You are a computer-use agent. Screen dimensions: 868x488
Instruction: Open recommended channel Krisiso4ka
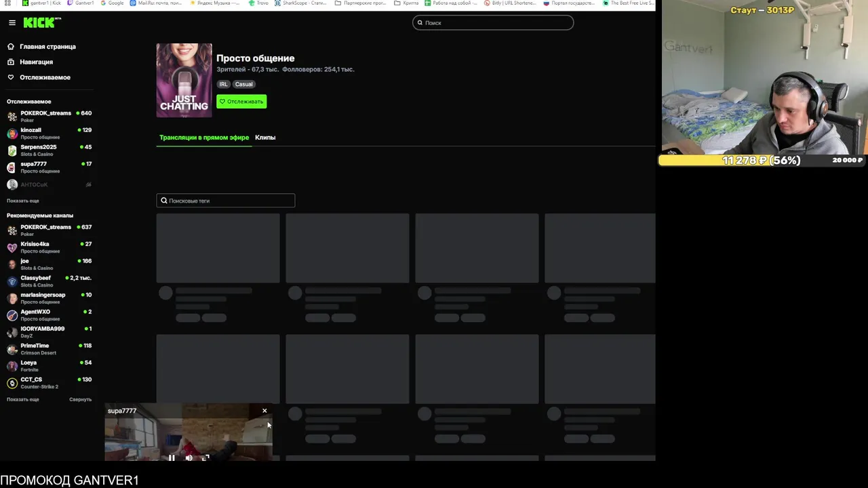coord(49,247)
